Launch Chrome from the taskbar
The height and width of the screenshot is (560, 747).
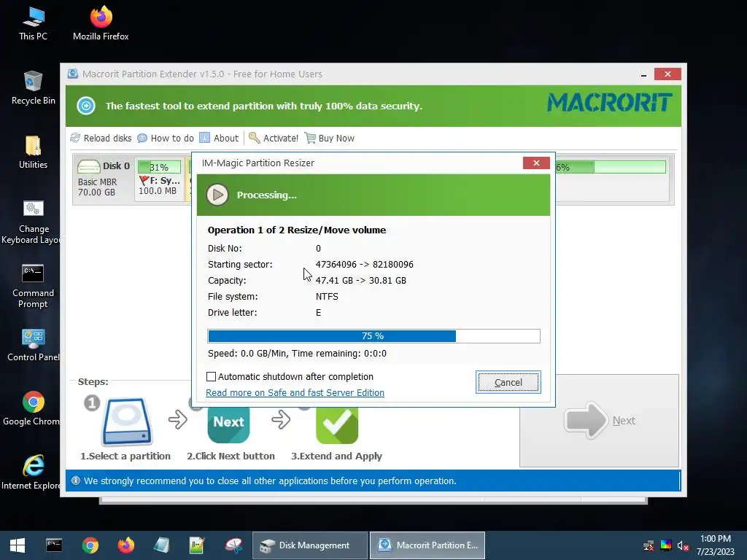(90, 545)
